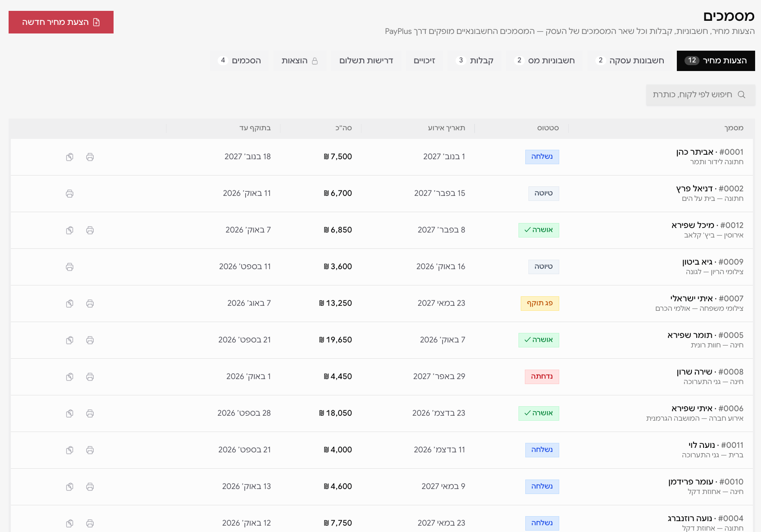Print quote #0001 for אביתר כהן
The image size is (761, 532).
click(x=90, y=157)
